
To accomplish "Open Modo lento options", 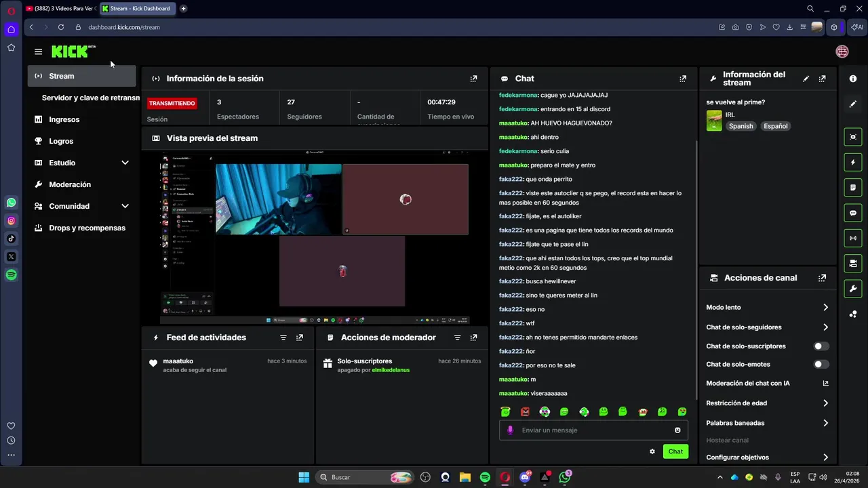I will tap(768, 308).
